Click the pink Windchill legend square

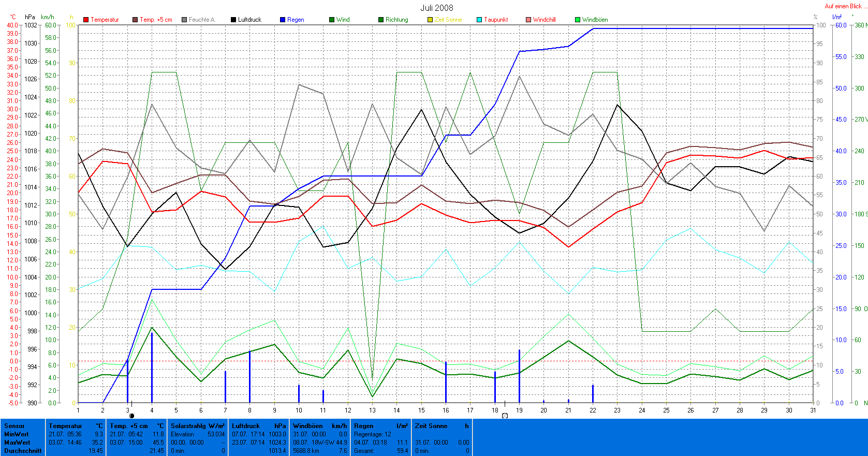click(528, 20)
